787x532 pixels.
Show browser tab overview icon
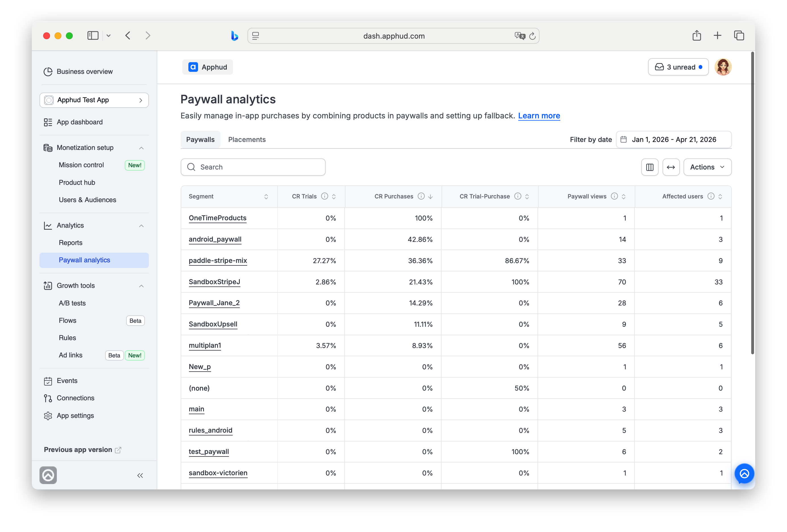(x=739, y=35)
